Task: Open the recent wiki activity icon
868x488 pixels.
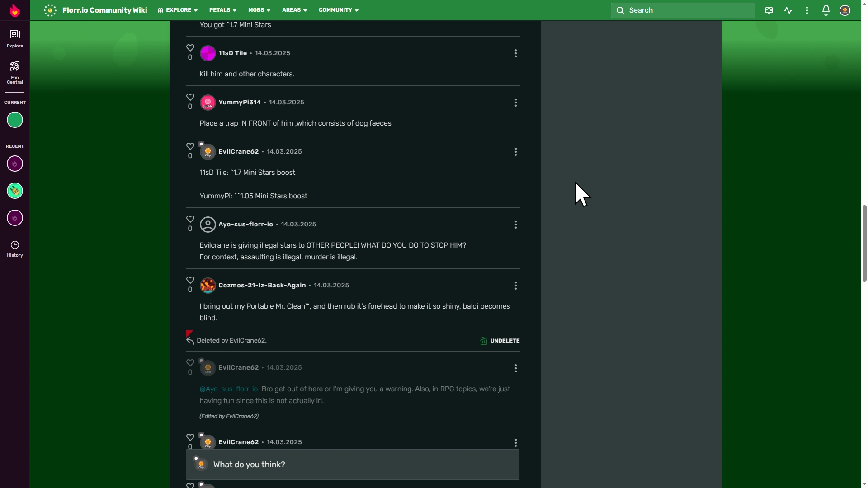Action: (x=788, y=10)
